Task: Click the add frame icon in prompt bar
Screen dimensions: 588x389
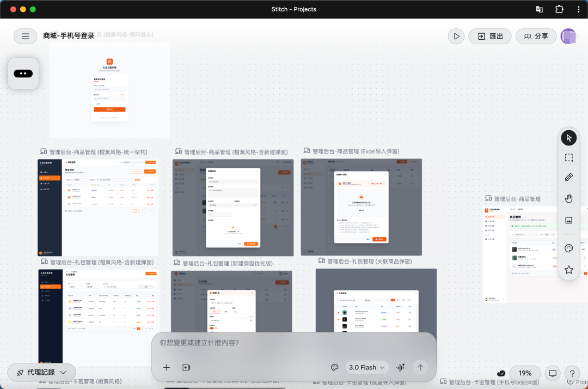Action: (x=186, y=368)
